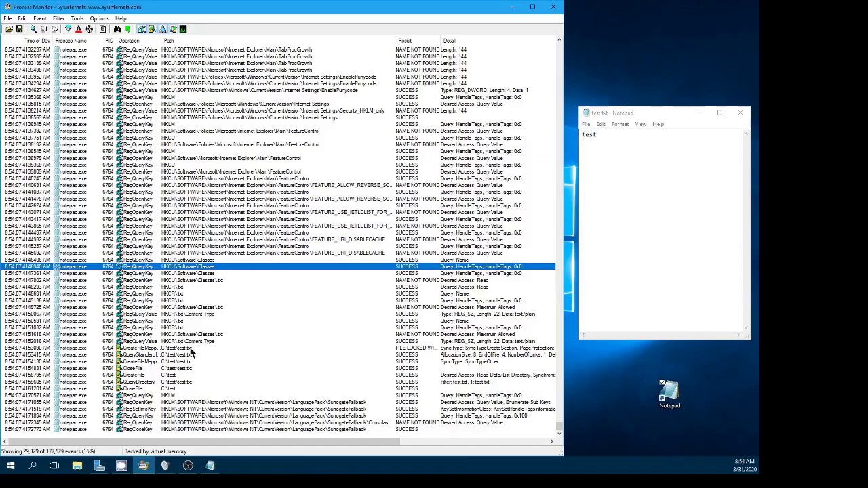Select the row with FILE LOCKED WI... result
The height and width of the screenshot is (488, 868).
tap(278, 348)
